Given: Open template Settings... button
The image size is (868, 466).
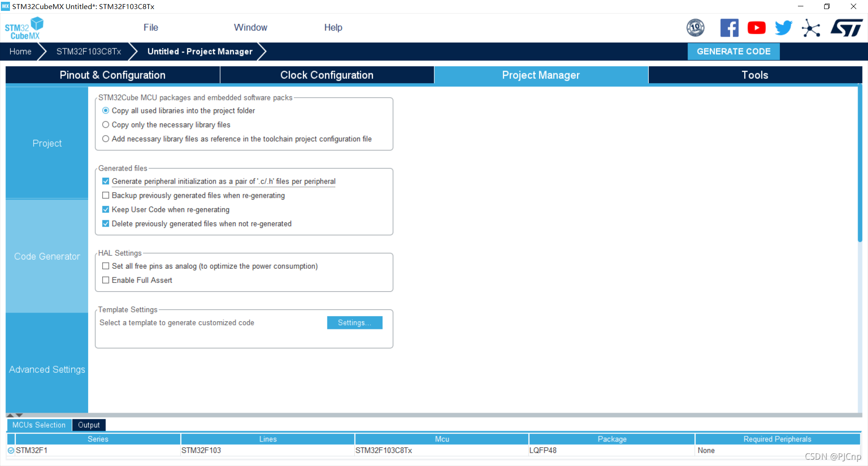Looking at the screenshot, I should 354,323.
